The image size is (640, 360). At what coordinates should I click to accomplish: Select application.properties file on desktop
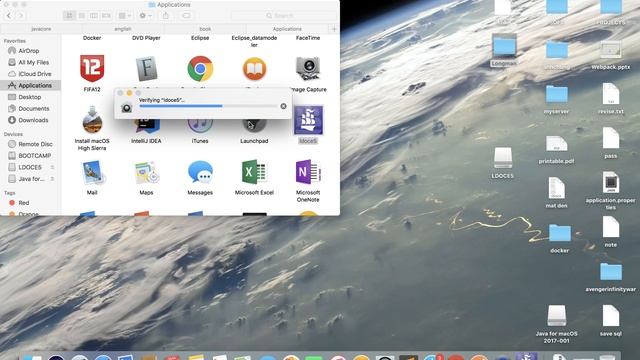coord(611,182)
